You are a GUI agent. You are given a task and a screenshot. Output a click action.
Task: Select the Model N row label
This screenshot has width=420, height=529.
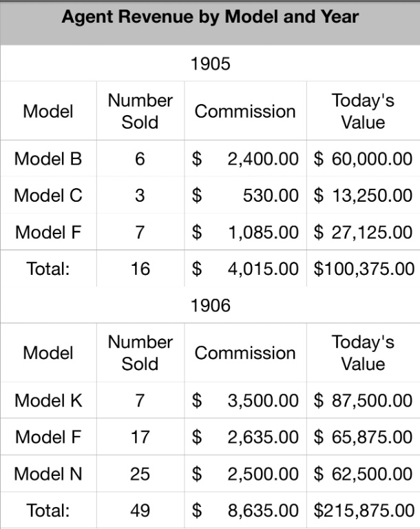point(48,474)
